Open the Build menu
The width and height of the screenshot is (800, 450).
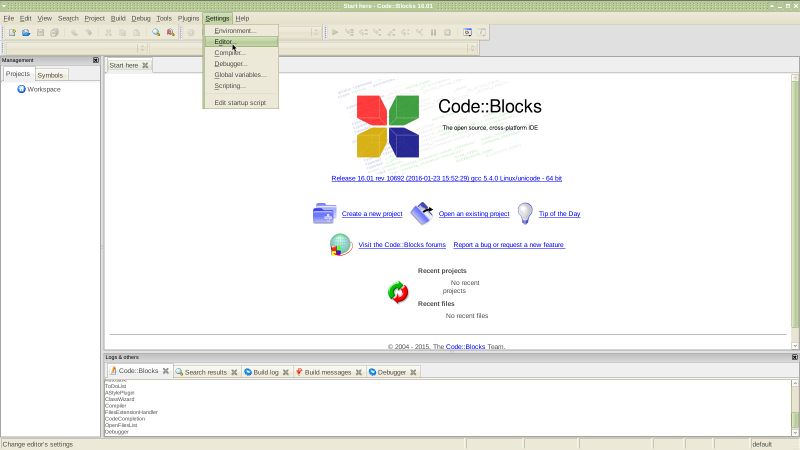(x=118, y=18)
